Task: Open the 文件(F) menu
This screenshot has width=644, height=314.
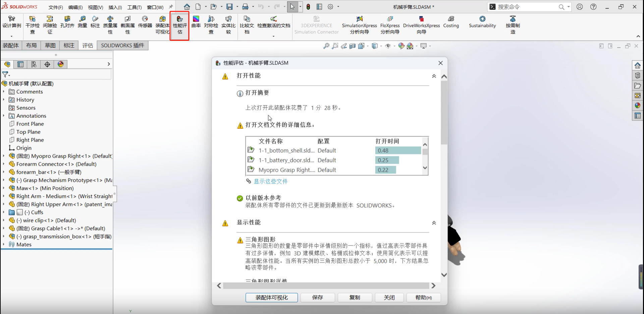Action: 56,7
